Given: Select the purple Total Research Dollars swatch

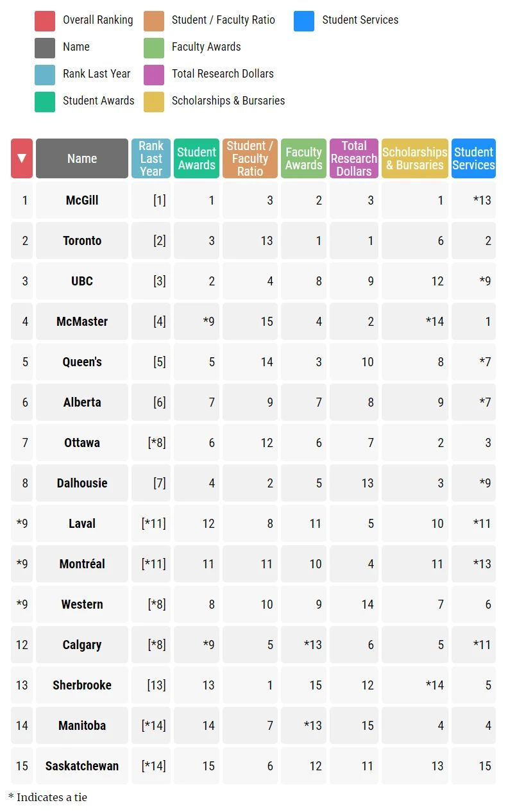Looking at the screenshot, I should [x=154, y=74].
